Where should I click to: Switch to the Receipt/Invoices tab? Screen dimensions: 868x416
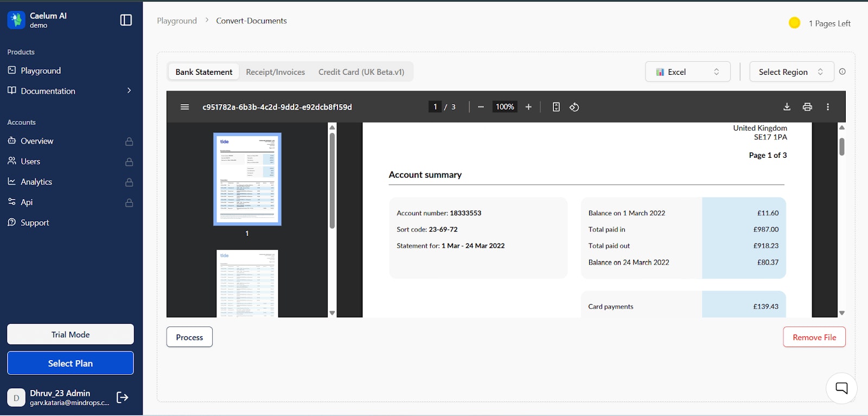pyautogui.click(x=276, y=72)
